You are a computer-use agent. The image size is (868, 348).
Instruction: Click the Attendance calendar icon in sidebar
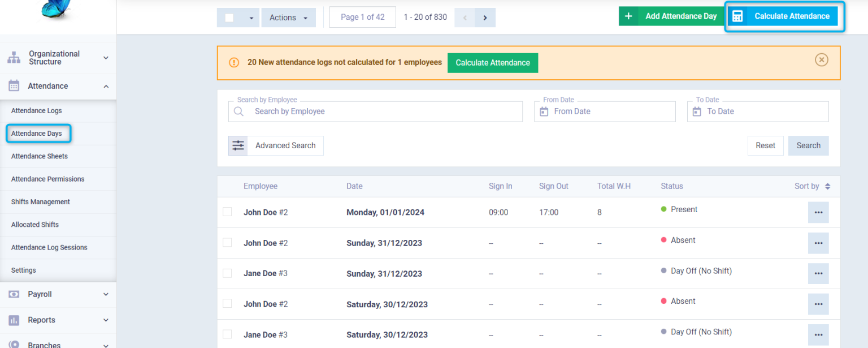click(x=14, y=86)
